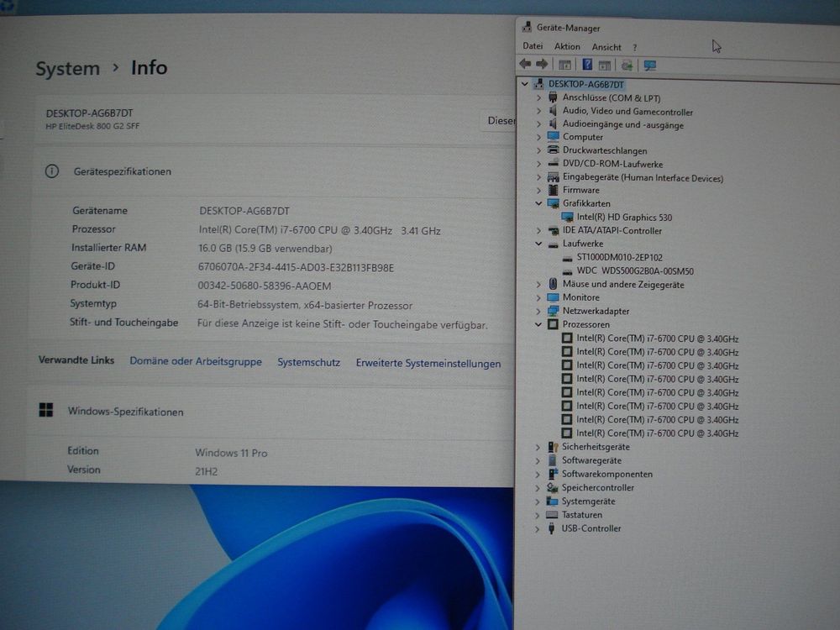Click the Domäne oder Arbeitsgruppe link
This screenshot has width=840, height=630.
(195, 362)
